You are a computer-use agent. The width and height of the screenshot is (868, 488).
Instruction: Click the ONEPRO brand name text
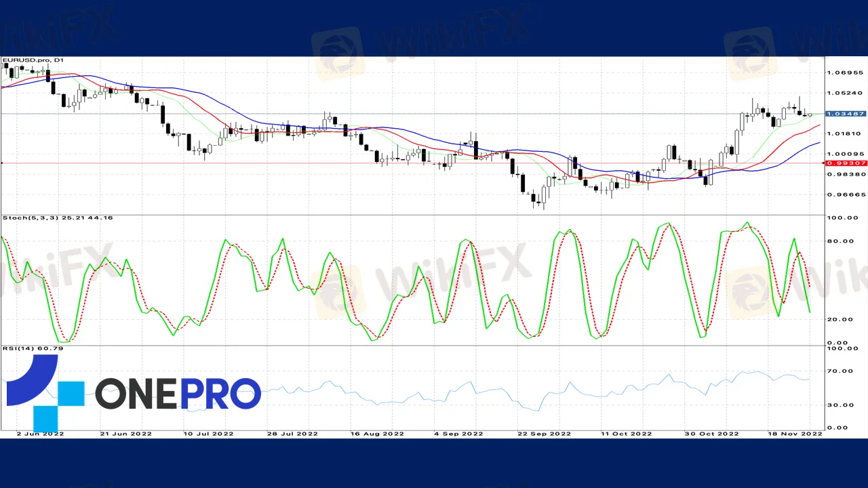point(178,394)
